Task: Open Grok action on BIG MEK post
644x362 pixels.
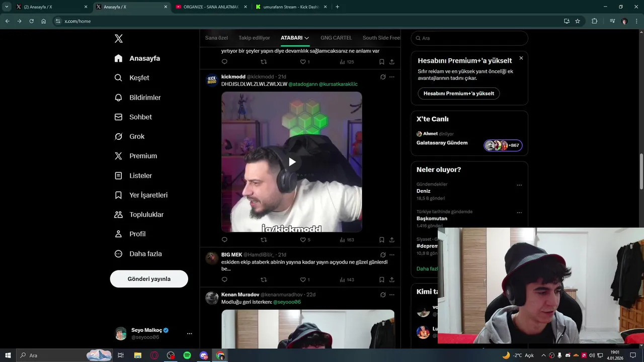Action: click(383, 255)
